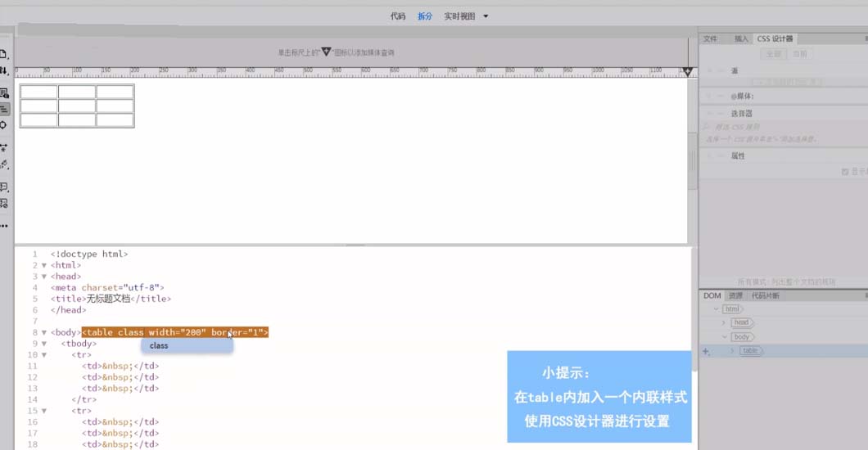Click the Open Documents icon in left toolbar

4,54
